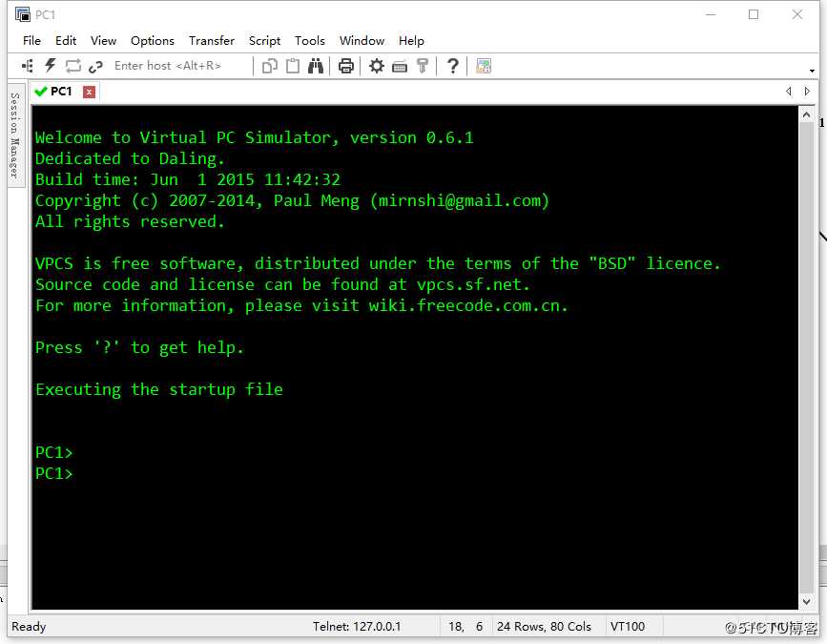Click the terminal scrollbar up arrow

pos(806,114)
